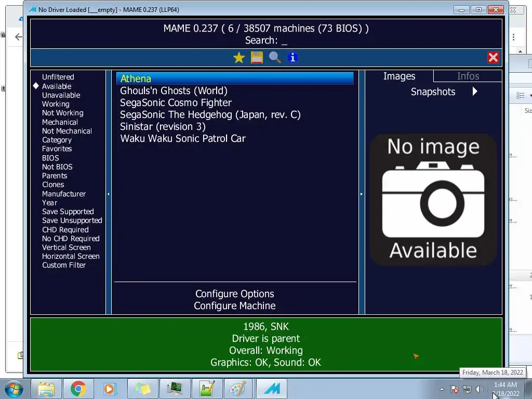Select SegaSonic Cosmo Fighter
The width and height of the screenshot is (532, 399).
pos(235,103)
